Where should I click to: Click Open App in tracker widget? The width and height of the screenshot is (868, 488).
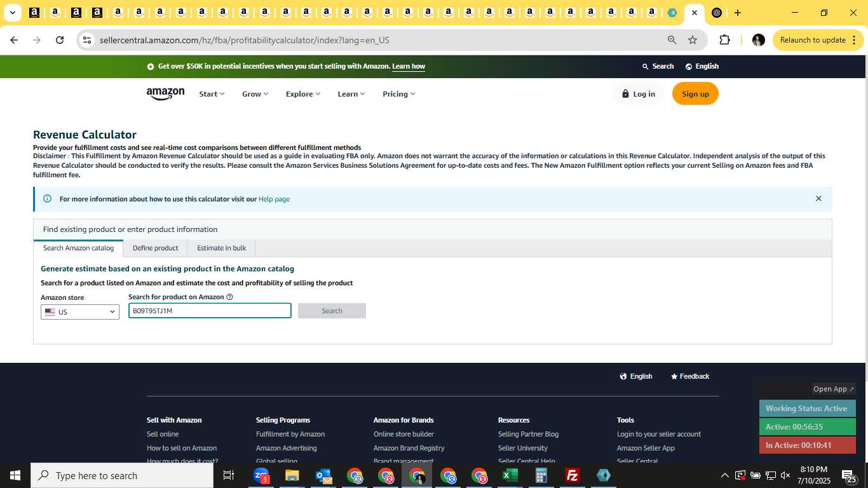834,389
